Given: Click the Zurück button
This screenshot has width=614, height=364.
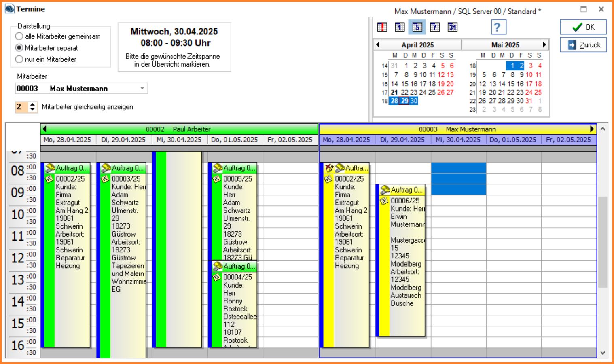Looking at the screenshot, I should pyautogui.click(x=583, y=45).
